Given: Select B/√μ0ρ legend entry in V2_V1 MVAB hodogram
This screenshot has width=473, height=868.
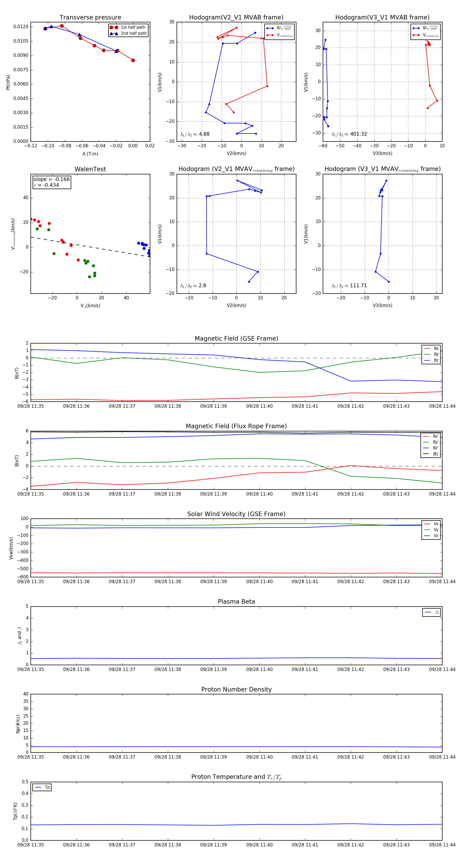Looking at the screenshot, I should tap(279, 28).
